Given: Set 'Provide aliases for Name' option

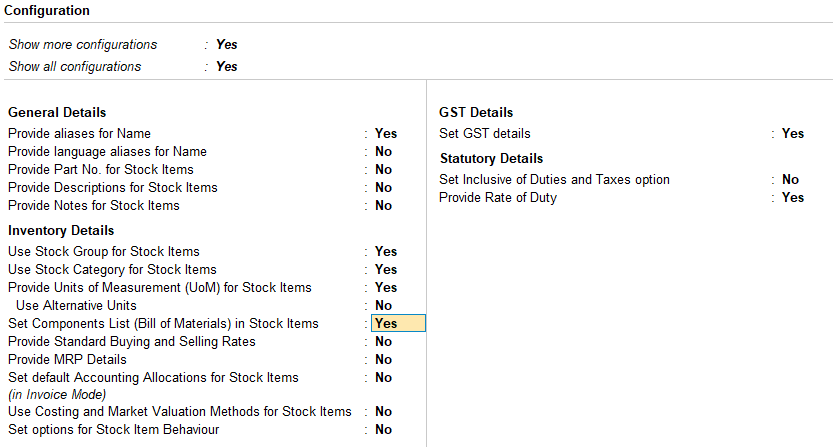Looking at the screenshot, I should tap(386, 134).
